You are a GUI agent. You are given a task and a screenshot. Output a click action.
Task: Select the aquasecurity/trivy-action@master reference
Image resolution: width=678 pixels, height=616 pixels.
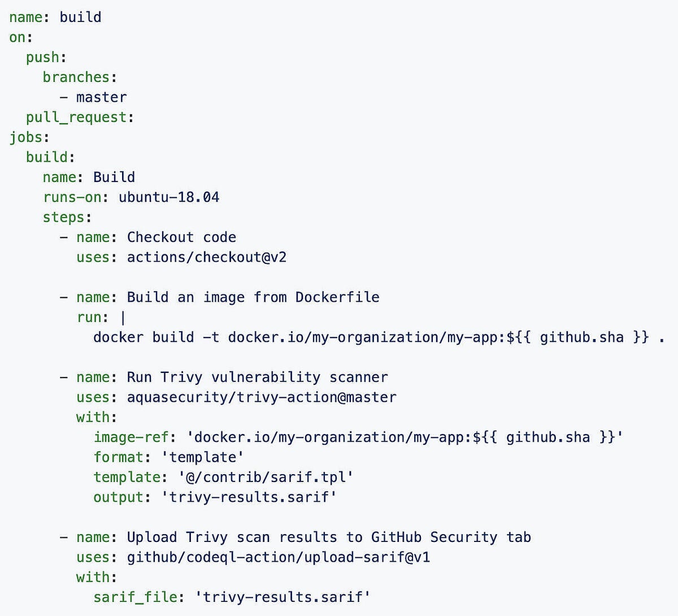(262, 397)
